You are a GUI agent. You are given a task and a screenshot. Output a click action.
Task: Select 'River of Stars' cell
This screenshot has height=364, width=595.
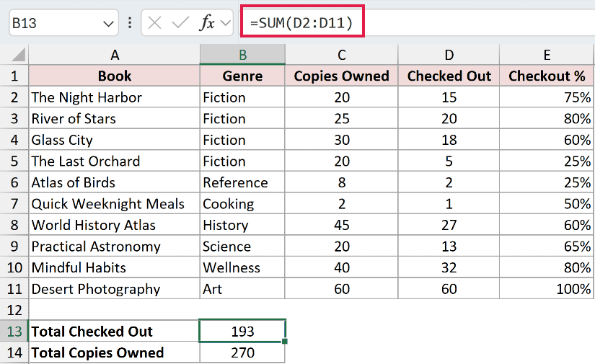click(114, 119)
